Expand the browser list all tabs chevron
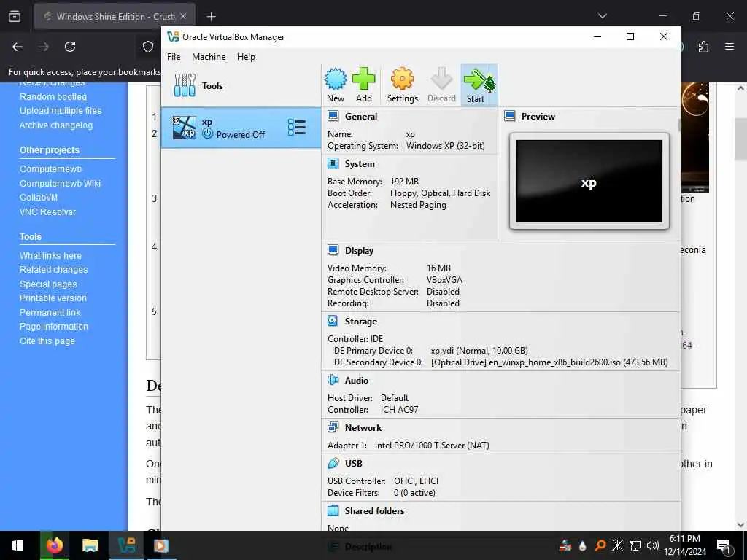Image resolution: width=747 pixels, height=560 pixels. pos(602,16)
